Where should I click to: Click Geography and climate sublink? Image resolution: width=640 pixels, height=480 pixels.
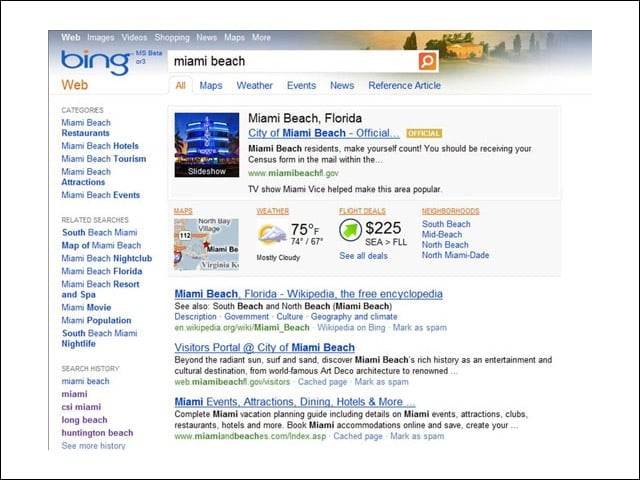click(x=354, y=317)
